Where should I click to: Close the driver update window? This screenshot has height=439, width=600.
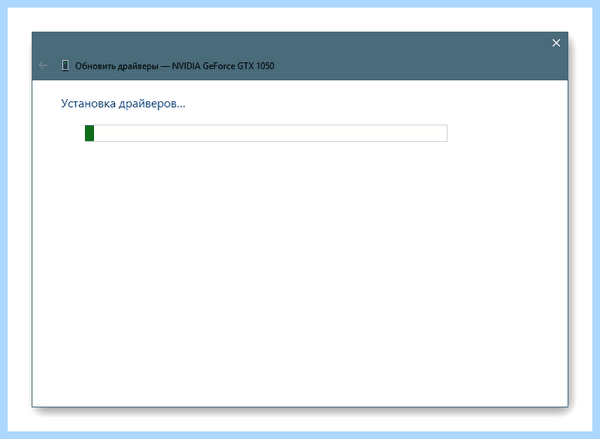pos(556,43)
